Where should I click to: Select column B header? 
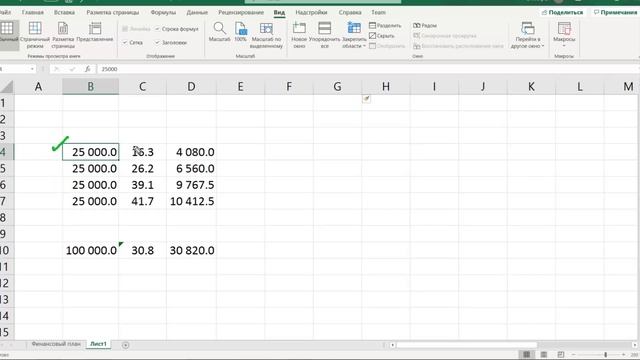(91, 87)
